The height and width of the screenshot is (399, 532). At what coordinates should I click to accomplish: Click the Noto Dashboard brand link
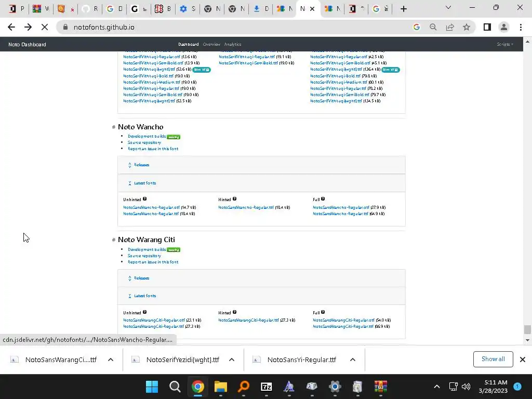[x=27, y=45]
